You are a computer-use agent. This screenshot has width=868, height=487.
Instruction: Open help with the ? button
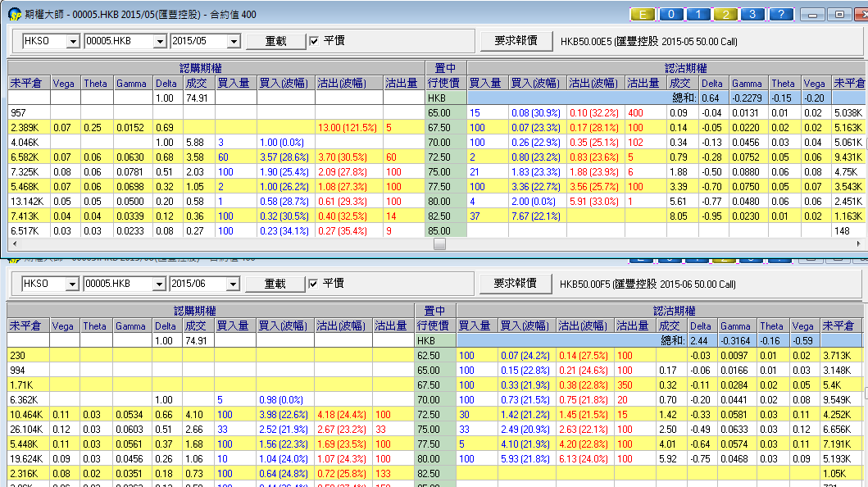point(782,14)
